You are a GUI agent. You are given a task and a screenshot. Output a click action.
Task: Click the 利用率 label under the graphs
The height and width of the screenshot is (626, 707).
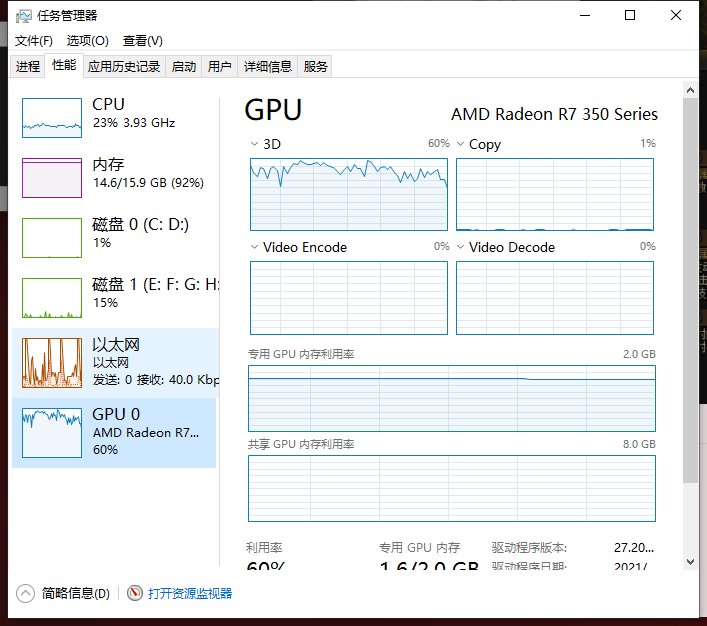(x=264, y=548)
